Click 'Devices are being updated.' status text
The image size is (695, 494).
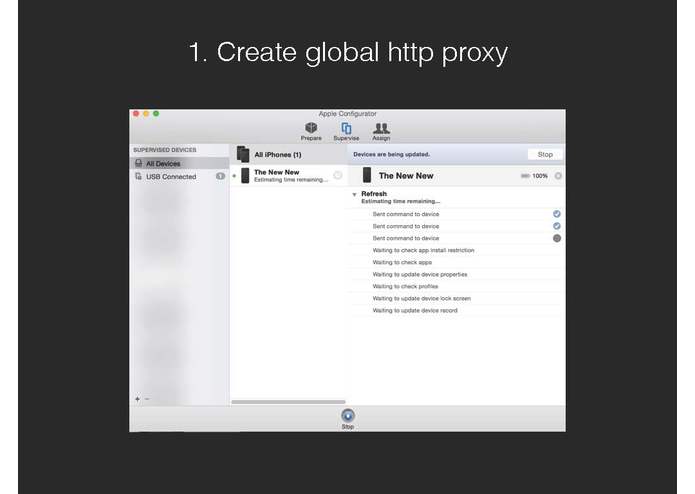391,155
